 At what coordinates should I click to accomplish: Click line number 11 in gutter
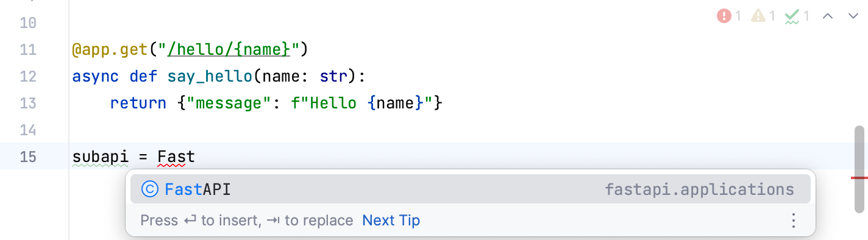click(x=28, y=49)
